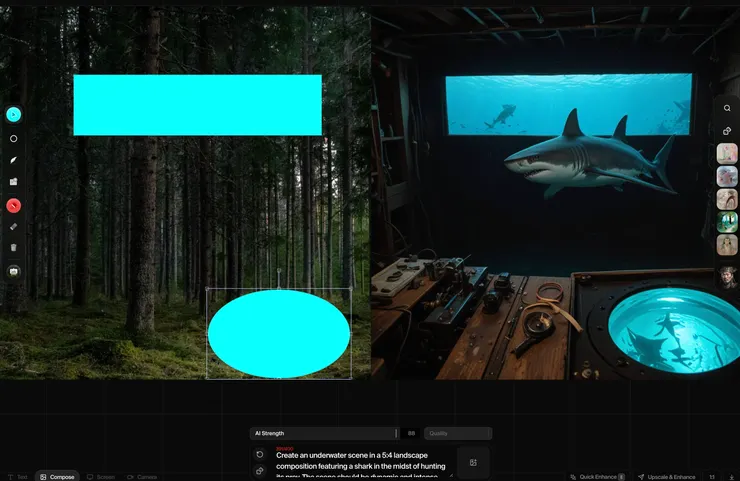Screen dimensions: 740x481
Task: Click the link icon beside prompt
Action: 260,471
